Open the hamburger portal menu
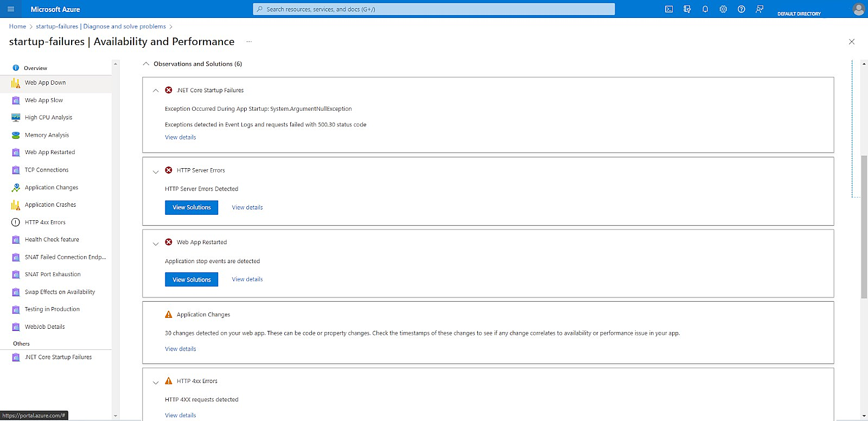868x421 pixels. point(11,9)
